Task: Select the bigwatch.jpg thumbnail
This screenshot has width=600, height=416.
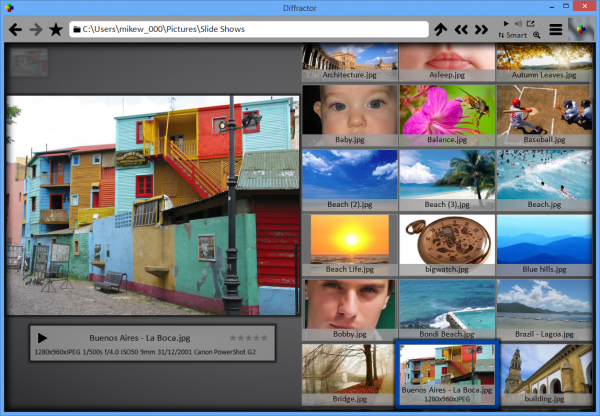Action: (x=447, y=245)
